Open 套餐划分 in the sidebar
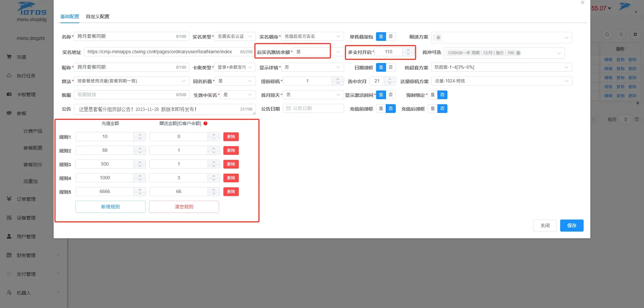644x308 pixels. coord(33,165)
